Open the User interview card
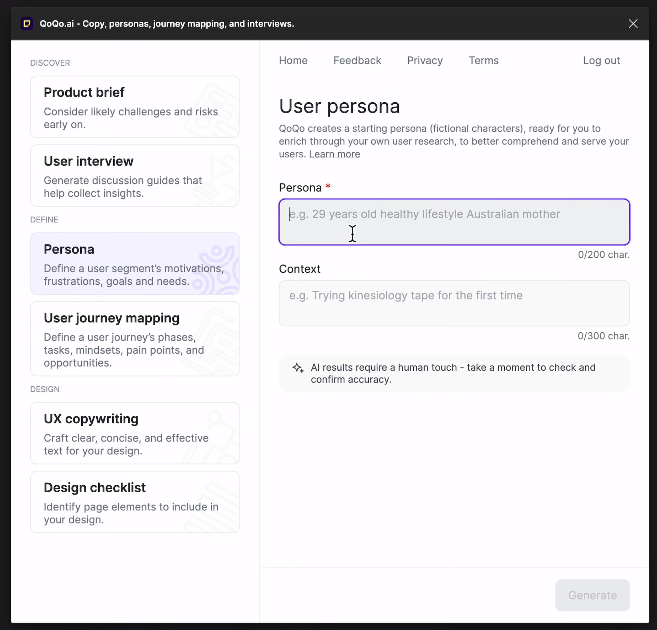This screenshot has height=630, width=657. [x=135, y=176]
